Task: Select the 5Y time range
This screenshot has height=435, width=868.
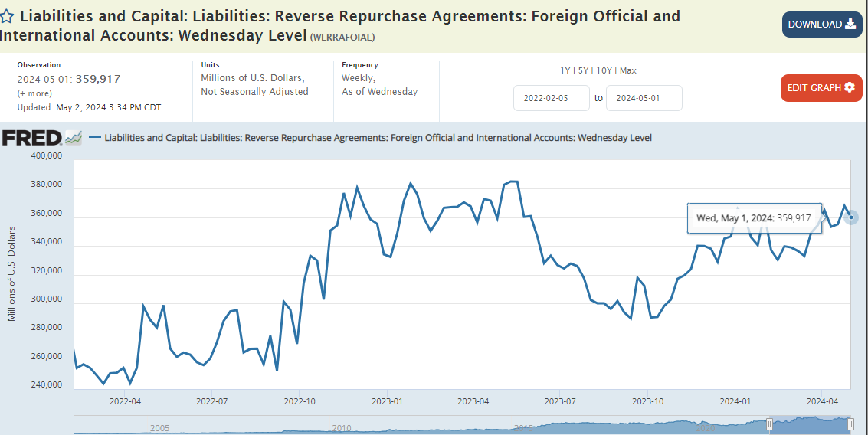Action: click(x=585, y=70)
